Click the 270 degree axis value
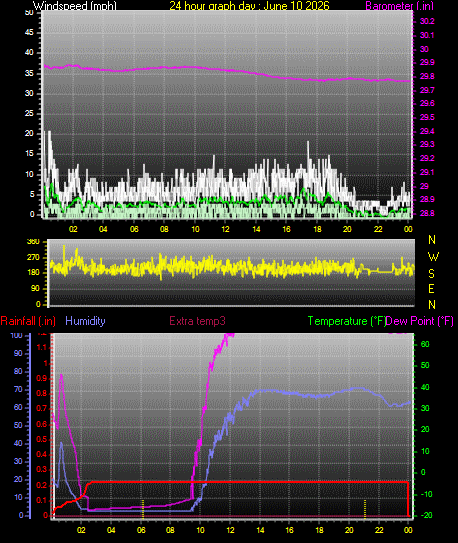 pyautogui.click(x=33, y=258)
